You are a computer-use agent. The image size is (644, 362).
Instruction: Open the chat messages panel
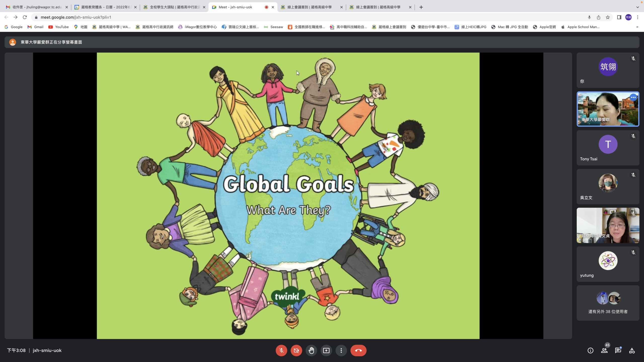coord(618,350)
